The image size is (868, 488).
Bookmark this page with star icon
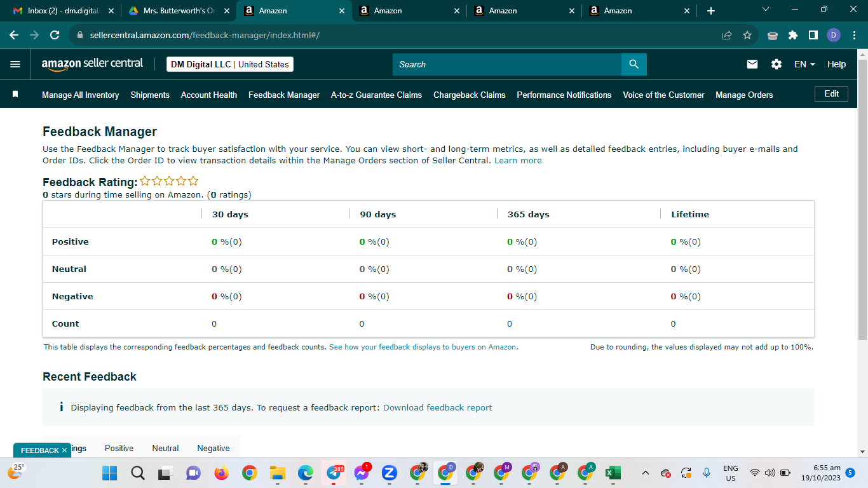click(x=747, y=35)
